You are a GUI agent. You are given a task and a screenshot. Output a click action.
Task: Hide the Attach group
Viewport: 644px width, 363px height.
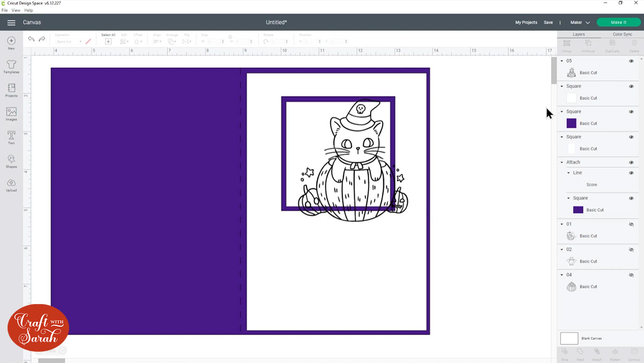[631, 162]
